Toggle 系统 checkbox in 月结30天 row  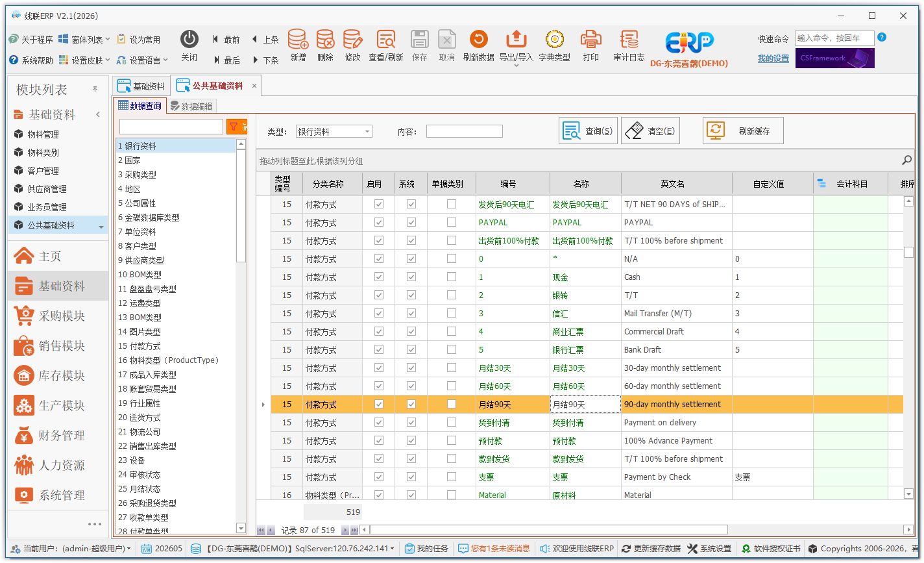(x=411, y=368)
